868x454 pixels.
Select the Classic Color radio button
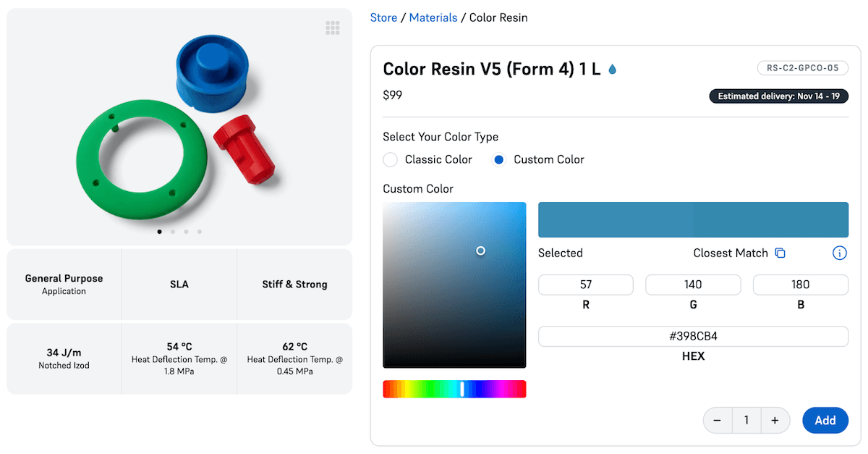(390, 159)
